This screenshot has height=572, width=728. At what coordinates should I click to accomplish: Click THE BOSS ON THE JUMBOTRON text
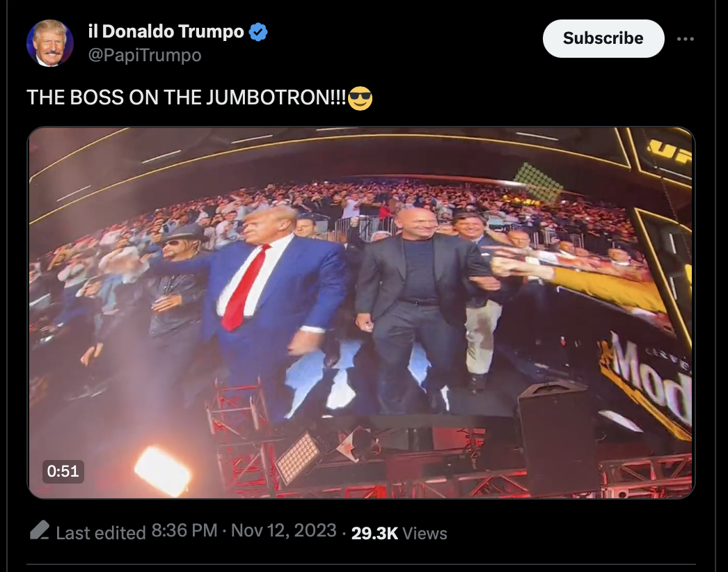pyautogui.click(x=187, y=98)
